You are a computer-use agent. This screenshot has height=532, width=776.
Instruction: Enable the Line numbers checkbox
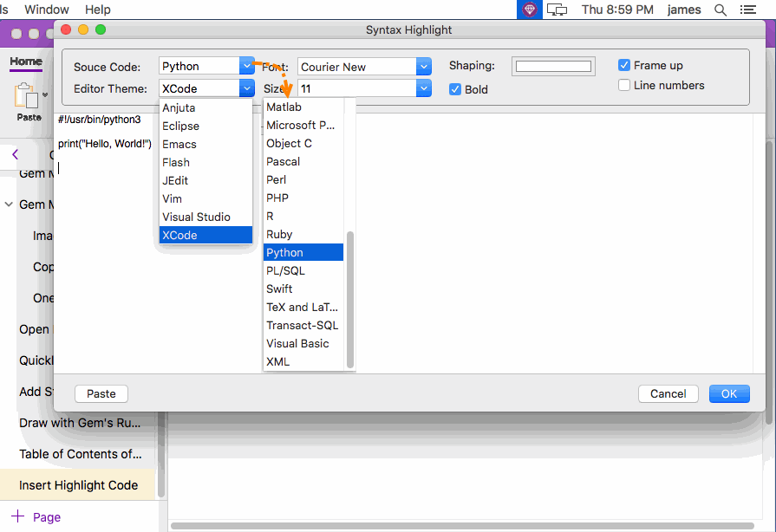(624, 85)
